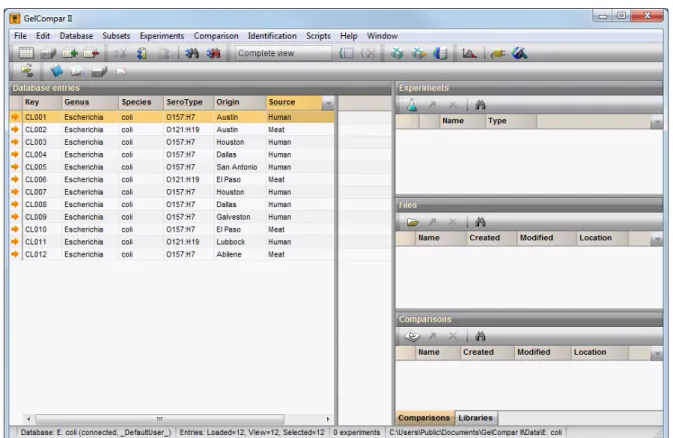Open the Identification menu
Image resolution: width=673 pixels, height=438 pixels.
coord(272,36)
